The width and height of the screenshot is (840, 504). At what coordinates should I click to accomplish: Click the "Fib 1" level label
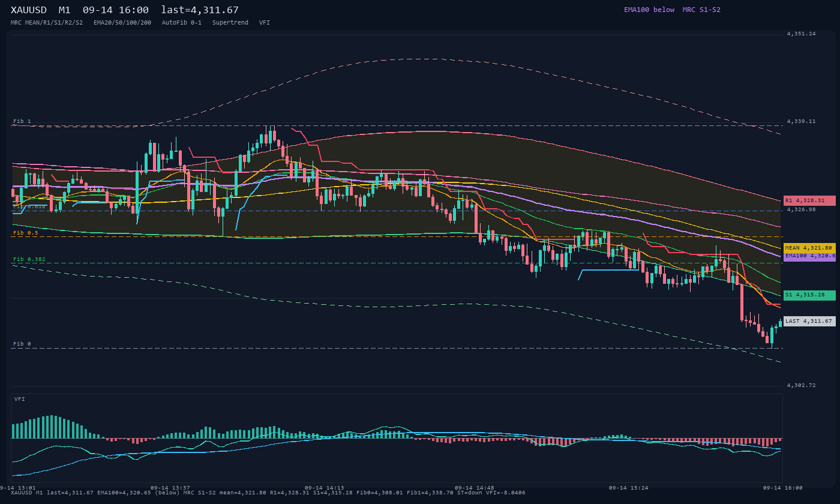point(22,121)
